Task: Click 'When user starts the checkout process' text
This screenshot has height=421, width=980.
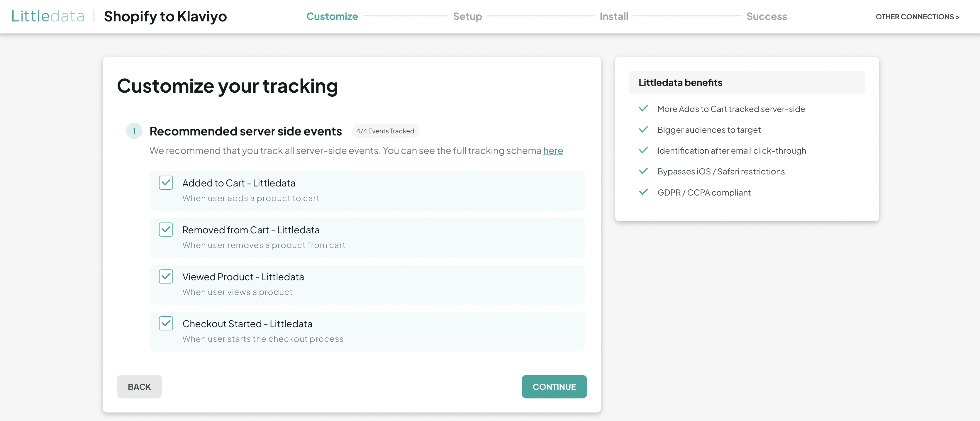Action: [263, 339]
